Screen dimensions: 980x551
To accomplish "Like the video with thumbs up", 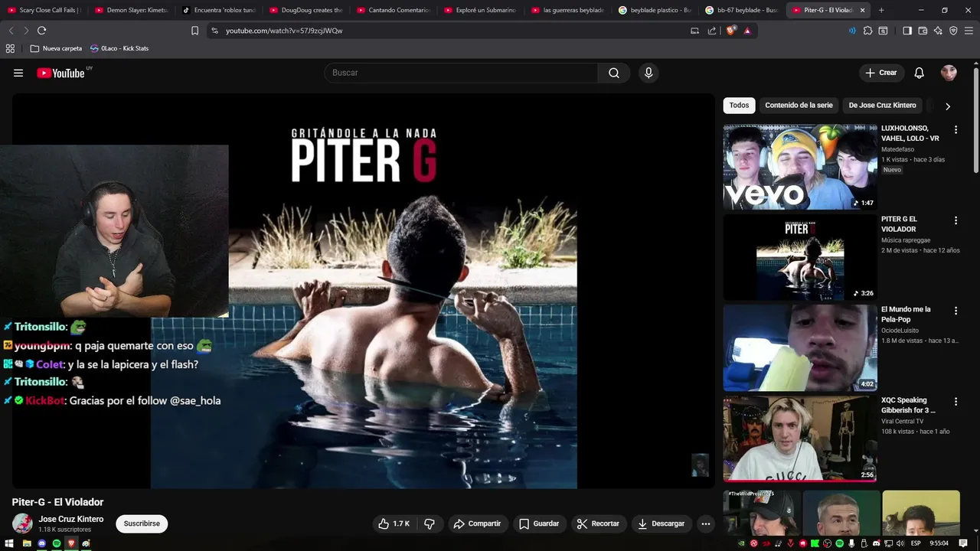I will click(x=394, y=523).
